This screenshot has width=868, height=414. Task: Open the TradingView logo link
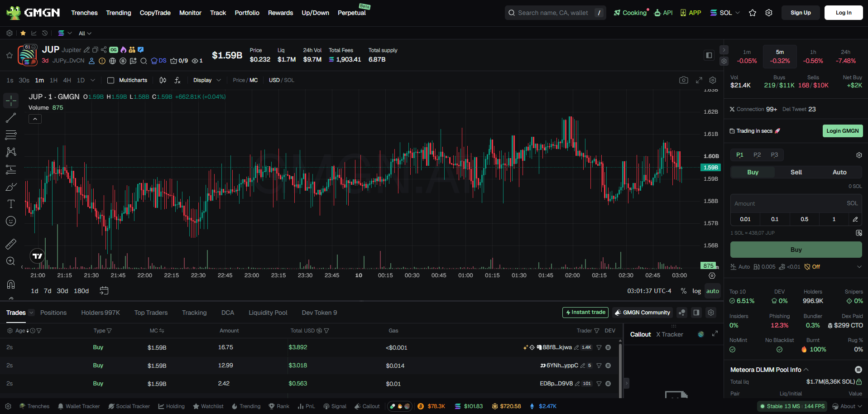[38, 256]
